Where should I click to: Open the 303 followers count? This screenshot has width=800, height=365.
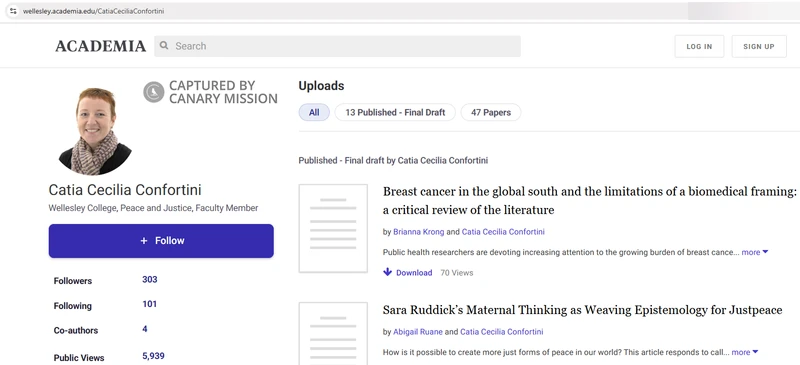pos(149,279)
